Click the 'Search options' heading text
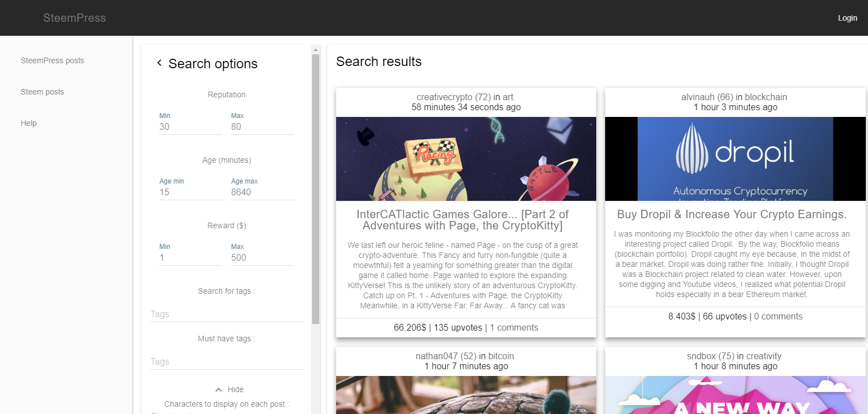The image size is (868, 414). coord(213,64)
